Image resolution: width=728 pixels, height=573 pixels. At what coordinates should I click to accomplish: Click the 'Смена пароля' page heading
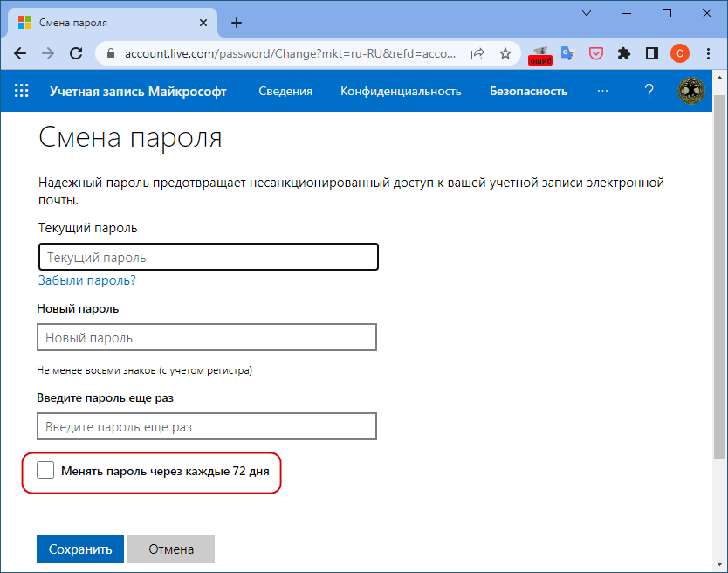130,137
